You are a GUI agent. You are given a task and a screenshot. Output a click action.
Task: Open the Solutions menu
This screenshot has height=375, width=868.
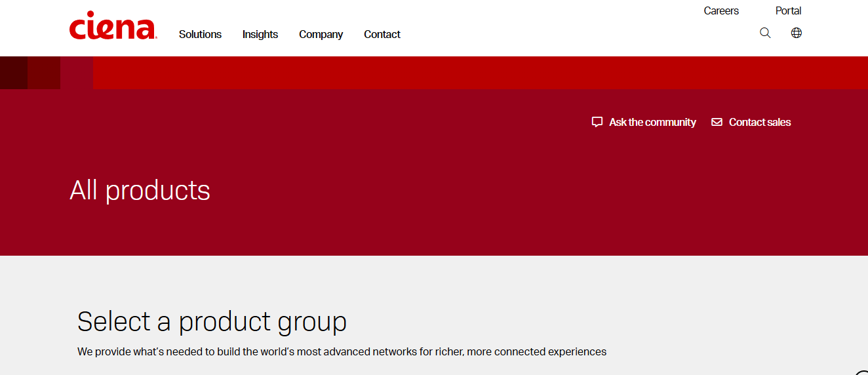pos(200,34)
